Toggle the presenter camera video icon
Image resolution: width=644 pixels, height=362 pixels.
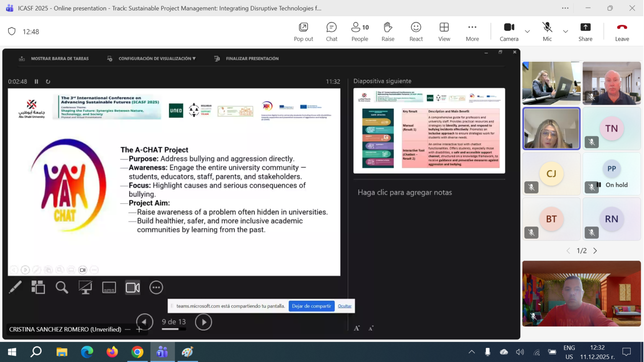click(x=132, y=287)
